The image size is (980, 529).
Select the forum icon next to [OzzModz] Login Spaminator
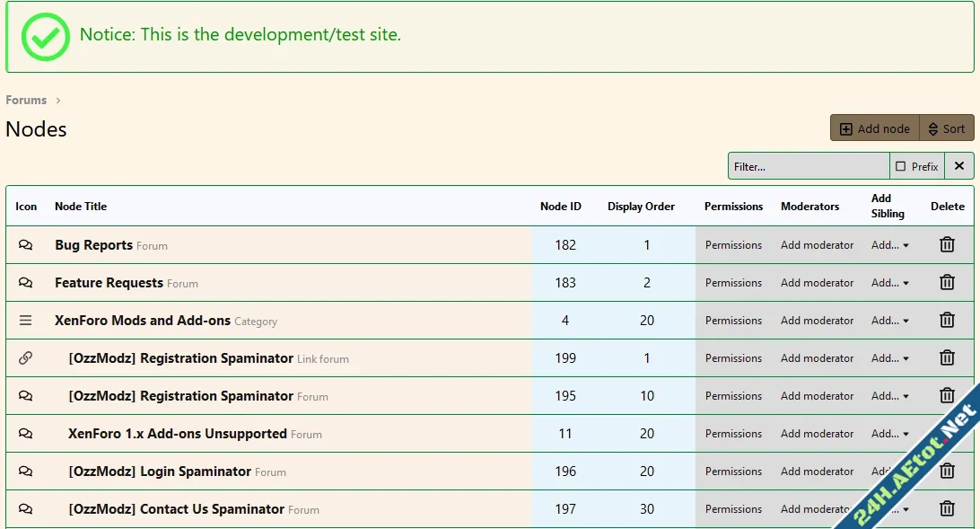[25, 471]
